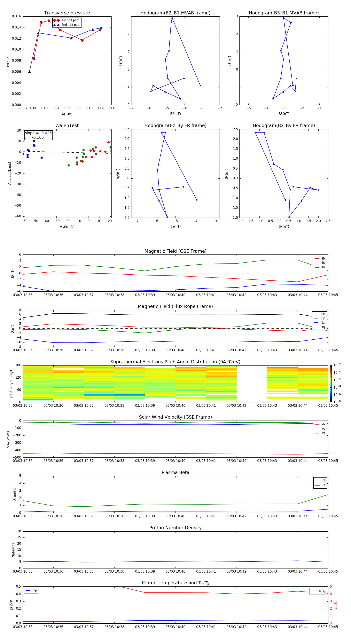351x644 pixels.
Task: Click the 'Pt(nPa)' y-axis label
Action: click(x=8, y=61)
